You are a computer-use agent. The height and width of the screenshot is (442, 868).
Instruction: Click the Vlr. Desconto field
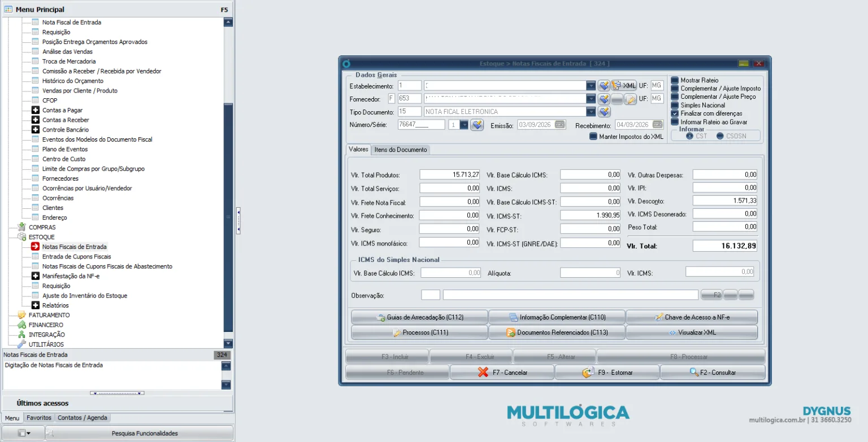725,201
